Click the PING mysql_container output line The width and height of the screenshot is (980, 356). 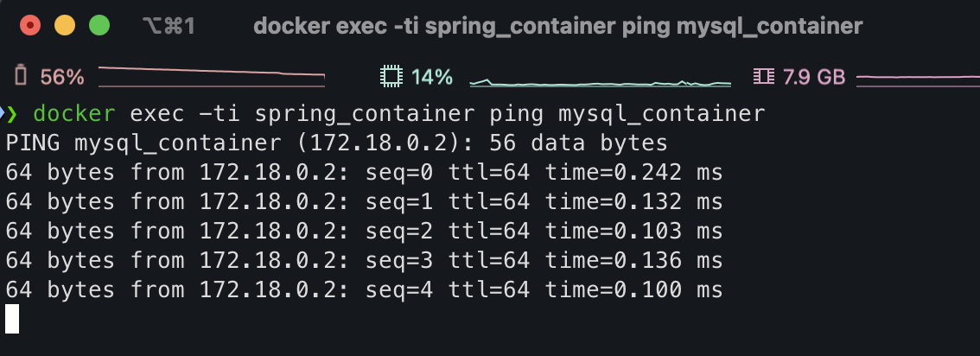click(336, 143)
